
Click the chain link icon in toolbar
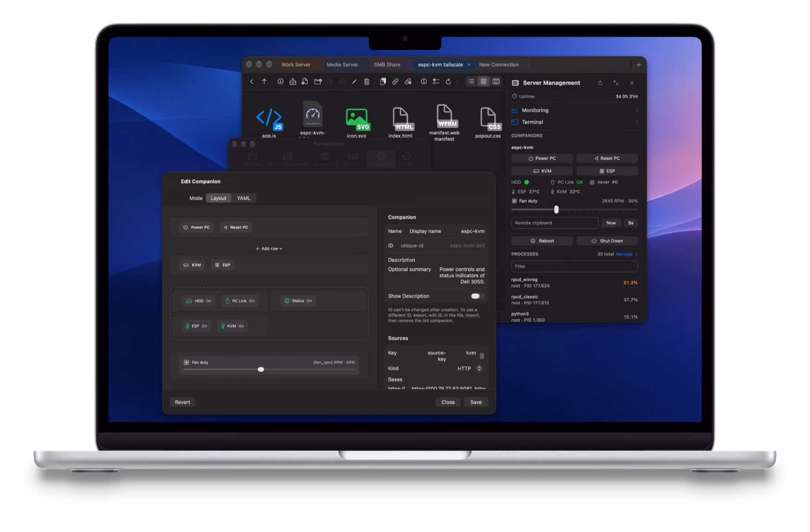pyautogui.click(x=395, y=82)
